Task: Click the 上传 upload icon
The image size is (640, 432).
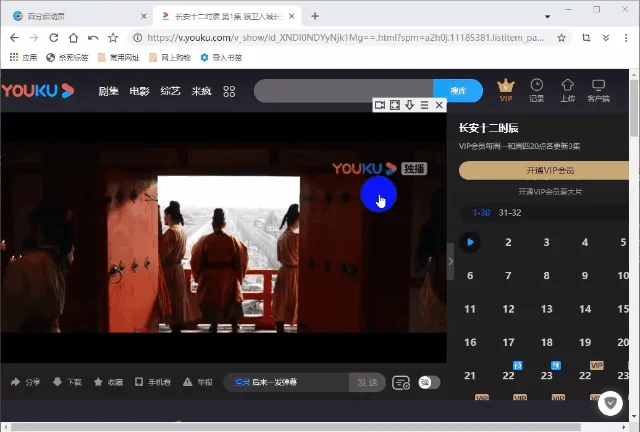Action: coord(568,90)
